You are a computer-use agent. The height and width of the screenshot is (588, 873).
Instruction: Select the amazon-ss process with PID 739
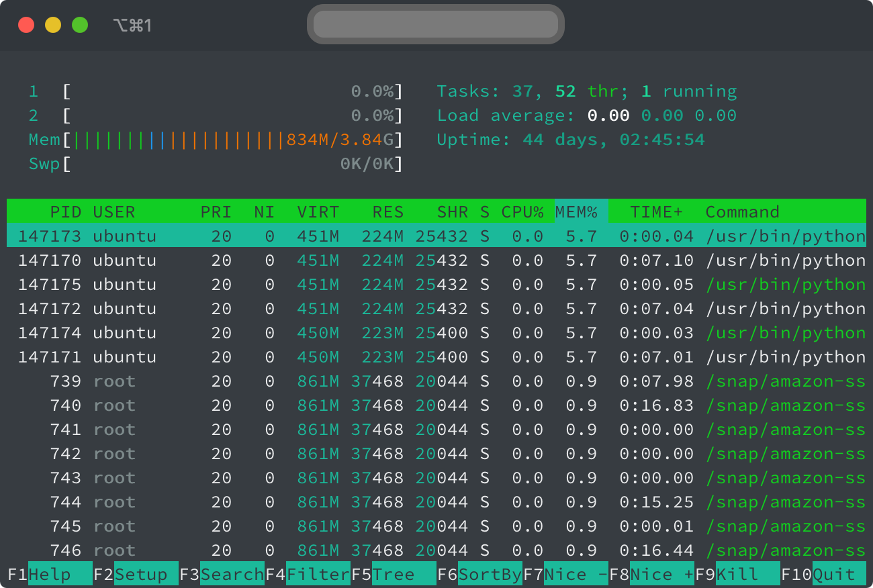pos(269,381)
